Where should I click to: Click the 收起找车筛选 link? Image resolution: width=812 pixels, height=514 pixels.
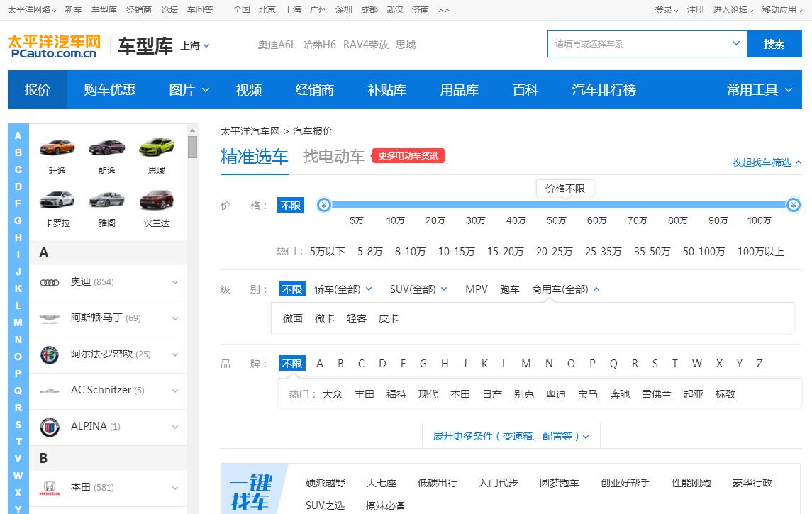(767, 162)
